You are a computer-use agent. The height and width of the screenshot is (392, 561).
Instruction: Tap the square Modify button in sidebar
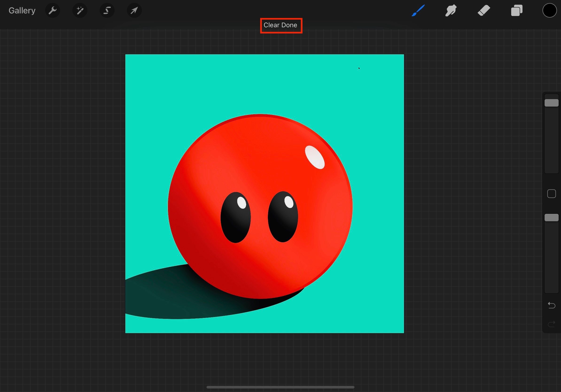pyautogui.click(x=551, y=194)
